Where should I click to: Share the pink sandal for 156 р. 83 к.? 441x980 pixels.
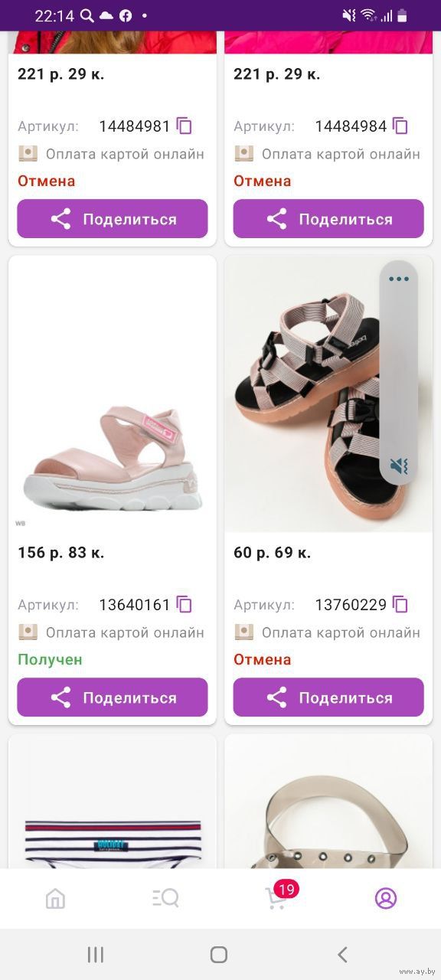point(113,697)
